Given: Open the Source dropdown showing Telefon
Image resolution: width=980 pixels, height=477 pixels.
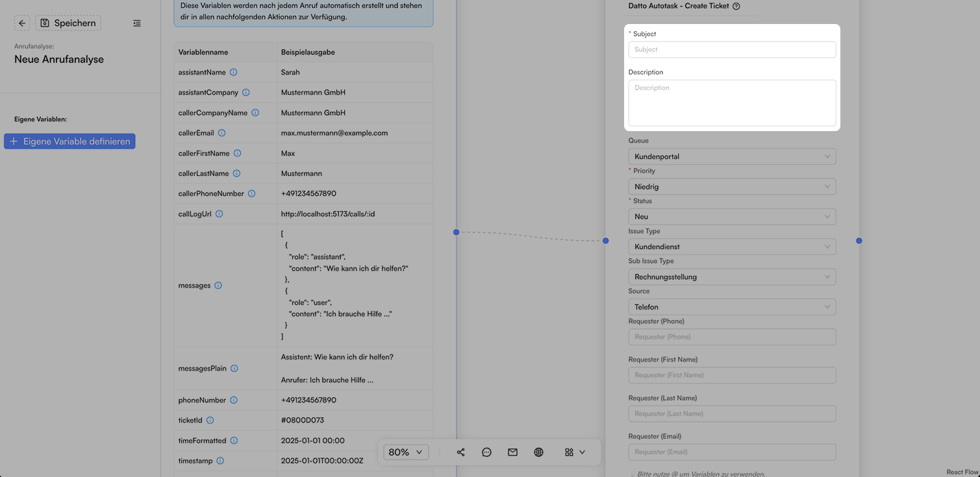Looking at the screenshot, I should point(732,307).
